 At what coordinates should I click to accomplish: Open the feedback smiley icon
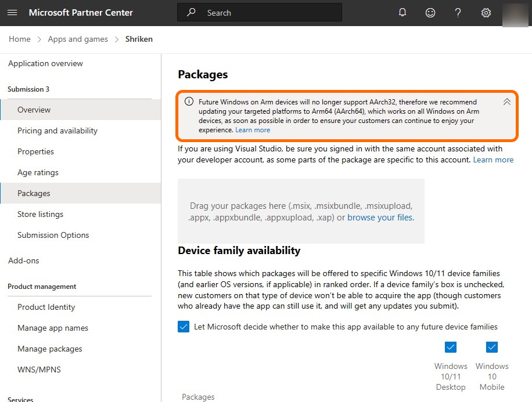(x=430, y=13)
